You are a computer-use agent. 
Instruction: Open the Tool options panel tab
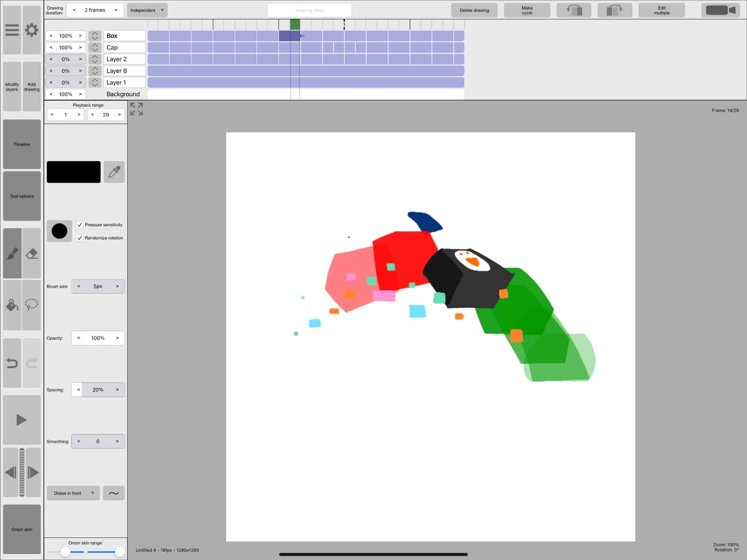[x=22, y=196]
